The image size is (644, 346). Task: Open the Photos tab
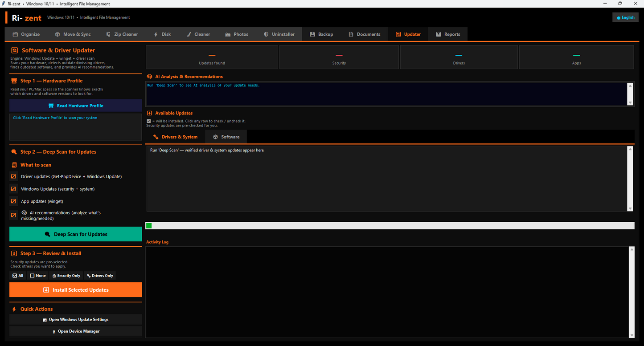pos(237,34)
